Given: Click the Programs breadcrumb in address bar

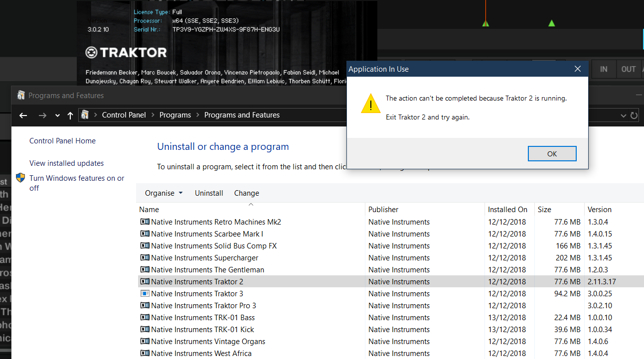Looking at the screenshot, I should tap(175, 115).
